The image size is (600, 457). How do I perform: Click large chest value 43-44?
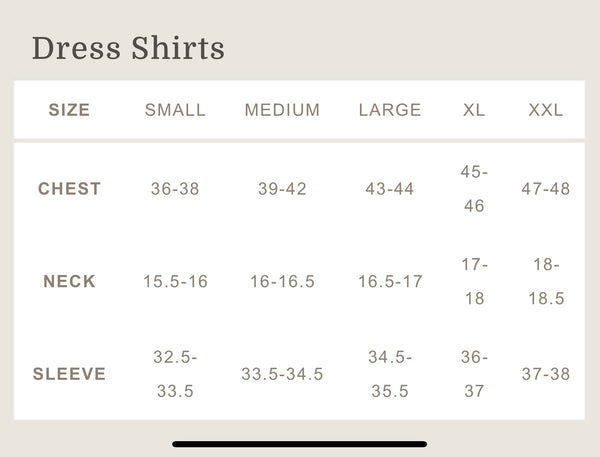(390, 189)
